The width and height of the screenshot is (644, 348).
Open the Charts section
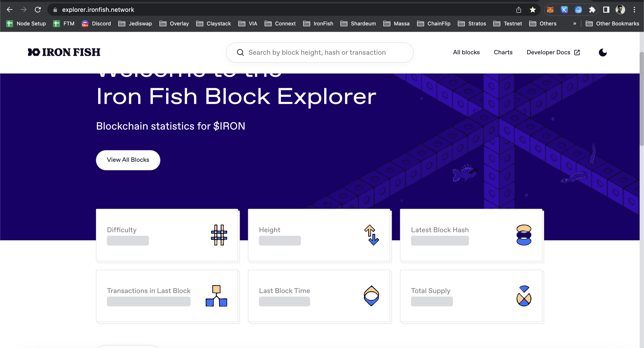[x=503, y=52]
